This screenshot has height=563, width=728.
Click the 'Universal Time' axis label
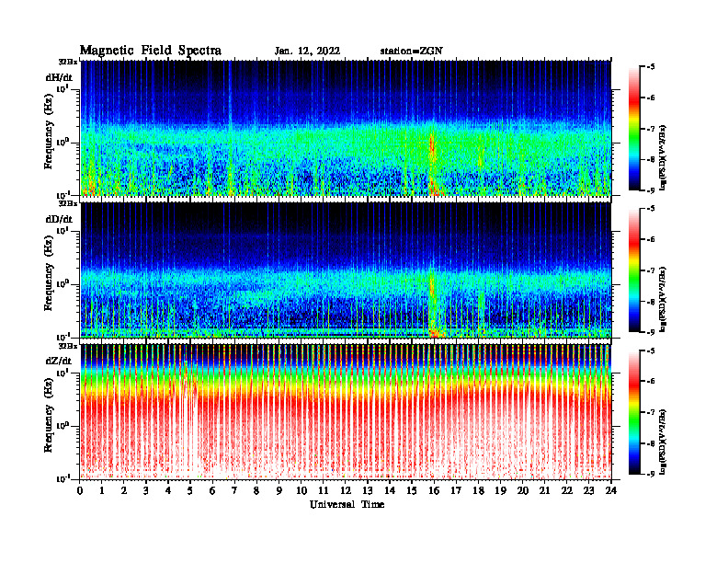347,504
